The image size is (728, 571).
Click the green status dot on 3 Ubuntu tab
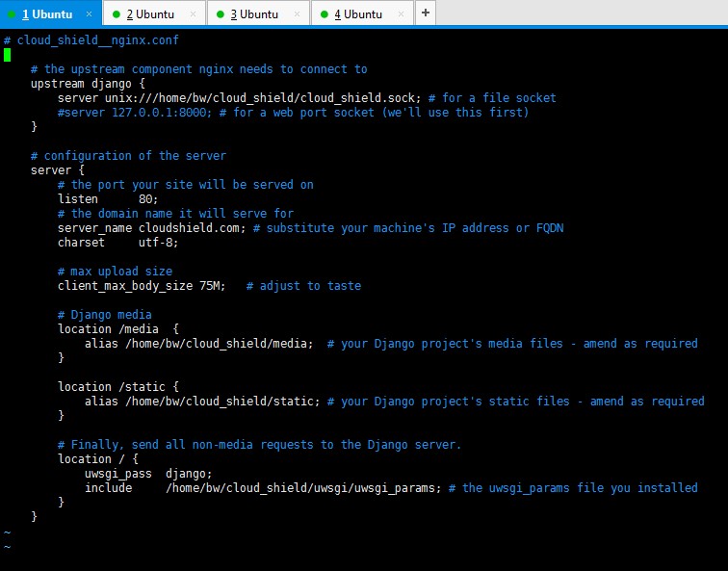pos(221,14)
